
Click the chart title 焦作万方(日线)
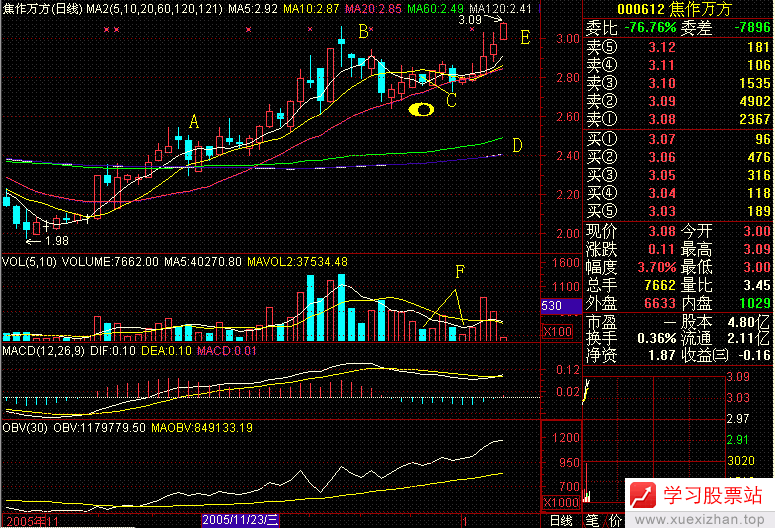tap(42, 8)
